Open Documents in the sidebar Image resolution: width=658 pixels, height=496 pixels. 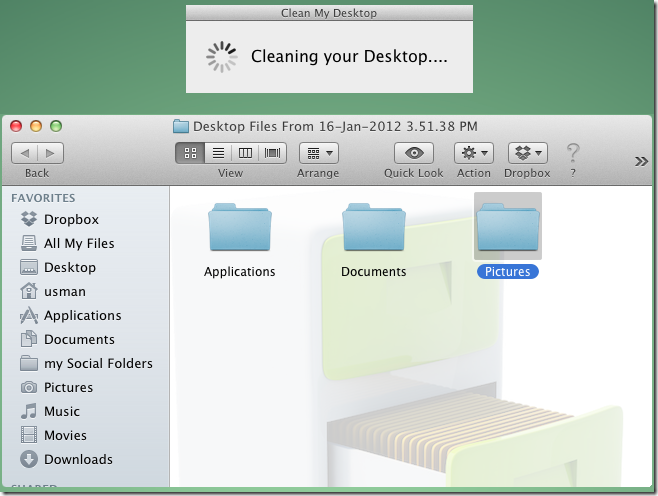tap(85, 339)
